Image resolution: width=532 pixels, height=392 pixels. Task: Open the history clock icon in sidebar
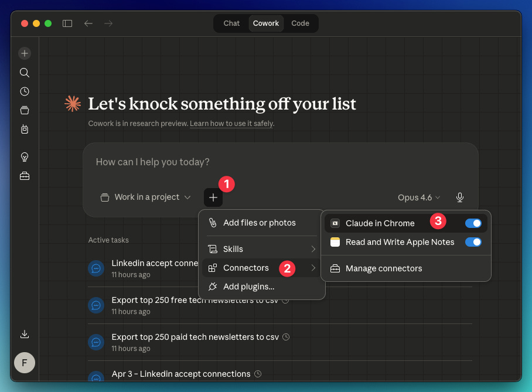(x=25, y=91)
